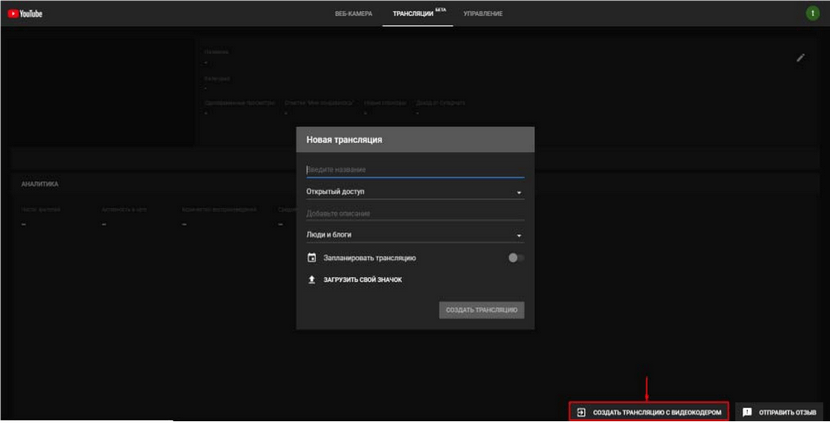Click the encoder stream icon at bottom

581,412
